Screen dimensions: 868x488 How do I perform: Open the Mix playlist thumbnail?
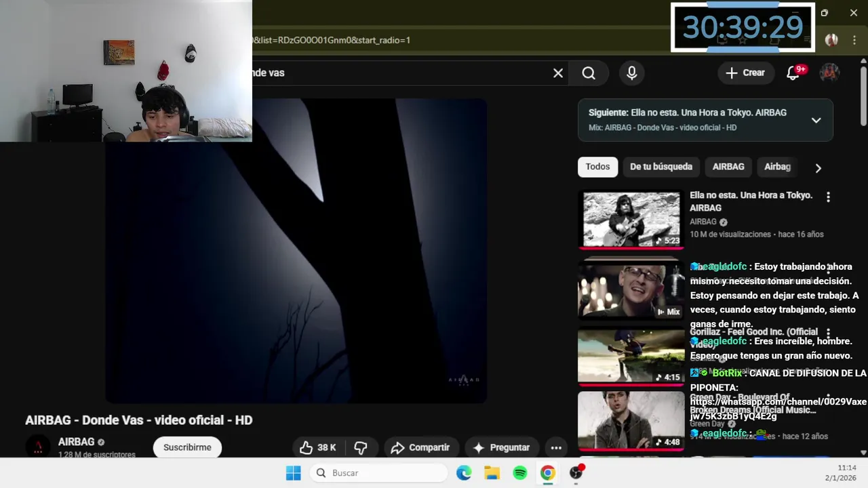pyautogui.click(x=631, y=290)
